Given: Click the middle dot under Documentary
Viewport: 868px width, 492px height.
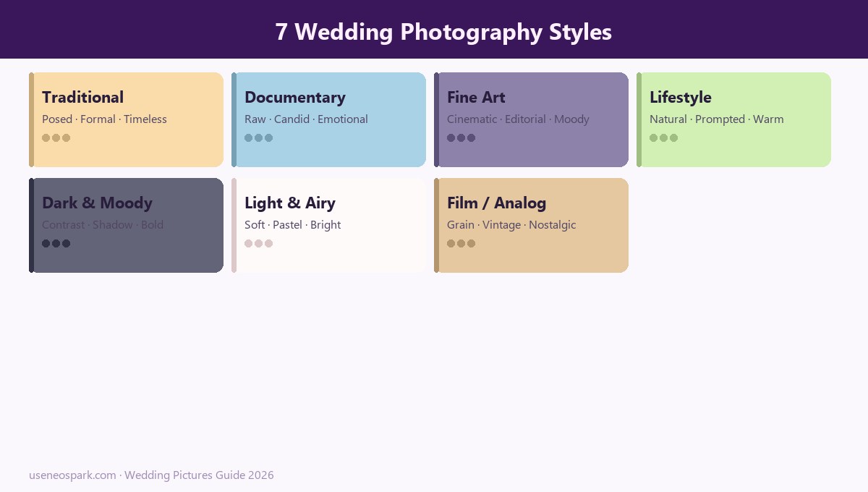Looking at the screenshot, I should [259, 137].
